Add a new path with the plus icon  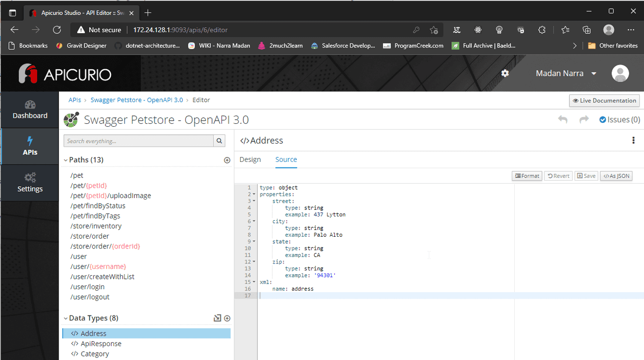click(227, 159)
